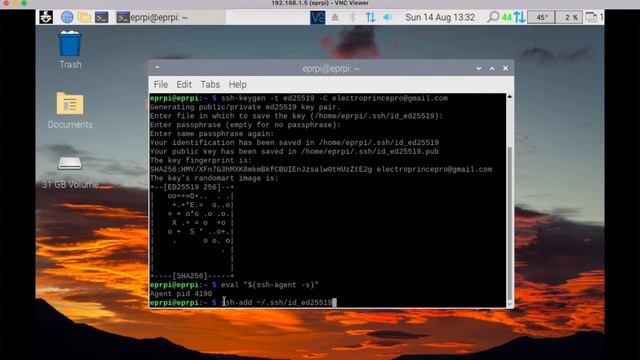This screenshot has width=640, height=360.
Task: Open the File menu in terminal
Action: coord(161,84)
